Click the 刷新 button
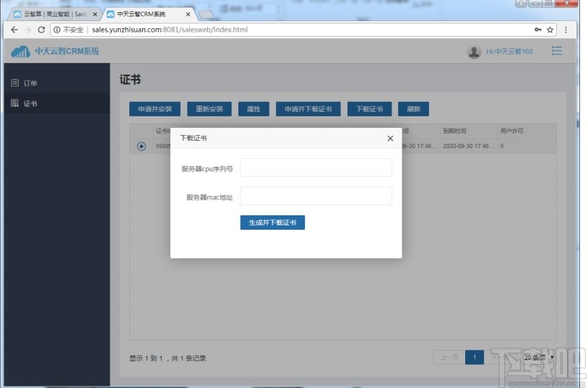Viewport: 588px width, 388px height. [x=413, y=109]
